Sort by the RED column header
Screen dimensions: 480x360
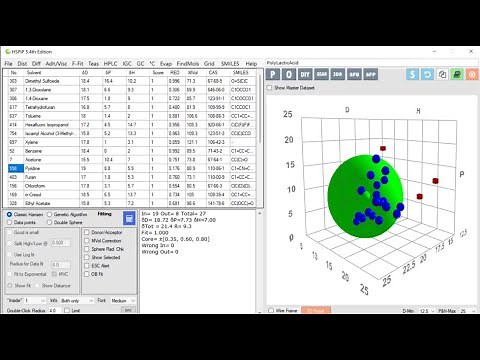click(x=175, y=72)
